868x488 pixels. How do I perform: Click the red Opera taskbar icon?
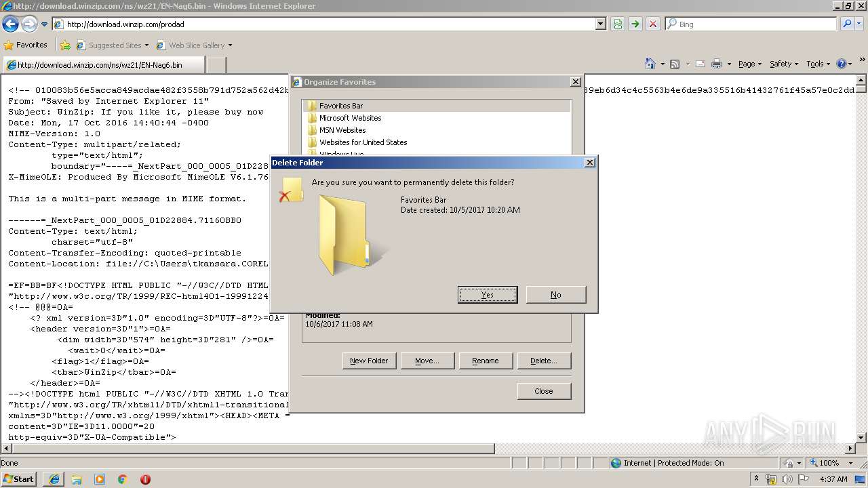[145, 479]
